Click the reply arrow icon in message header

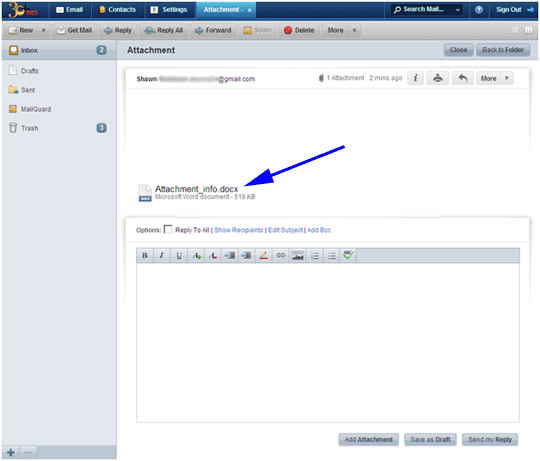(x=463, y=78)
